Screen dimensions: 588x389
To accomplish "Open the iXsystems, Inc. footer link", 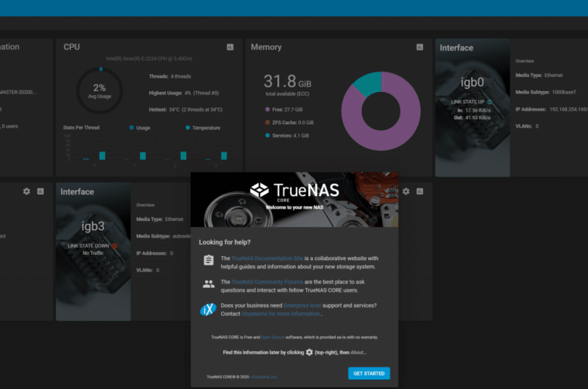I will tap(264, 377).
